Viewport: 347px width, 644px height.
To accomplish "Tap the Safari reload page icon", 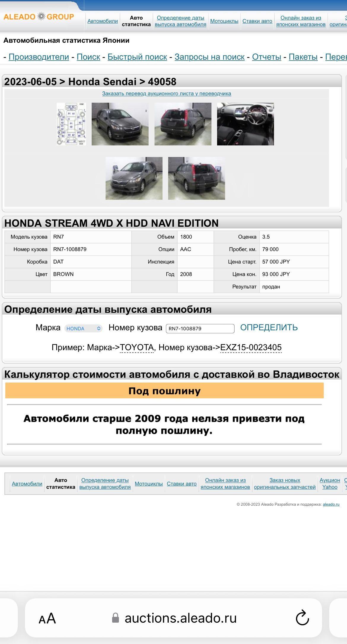I will 302,618.
